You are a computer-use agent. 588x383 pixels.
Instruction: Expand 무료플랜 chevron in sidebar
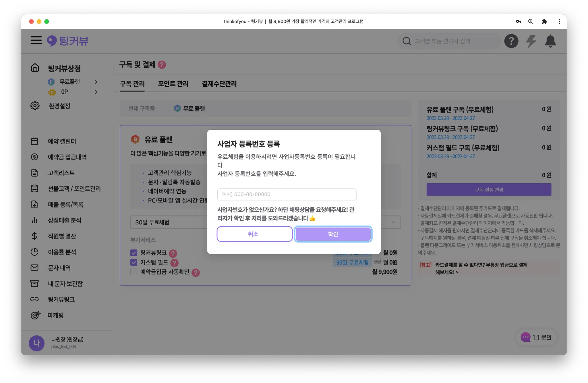coord(96,82)
